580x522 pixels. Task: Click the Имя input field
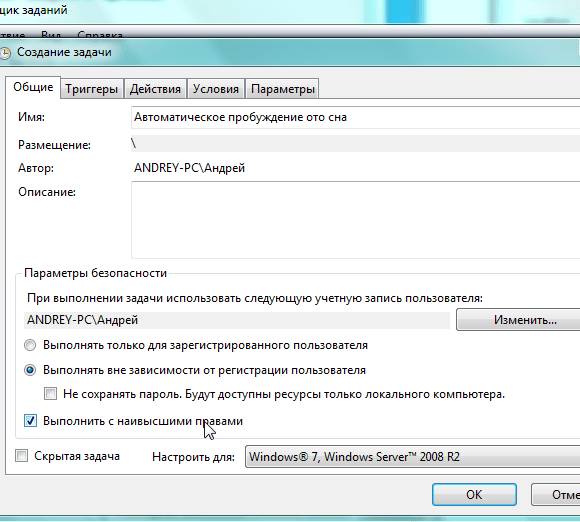355,117
